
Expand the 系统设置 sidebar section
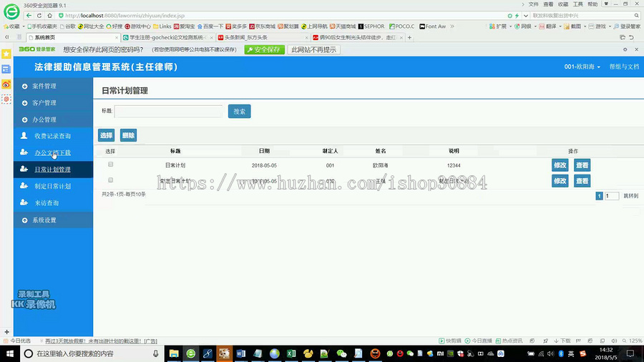[54, 220]
